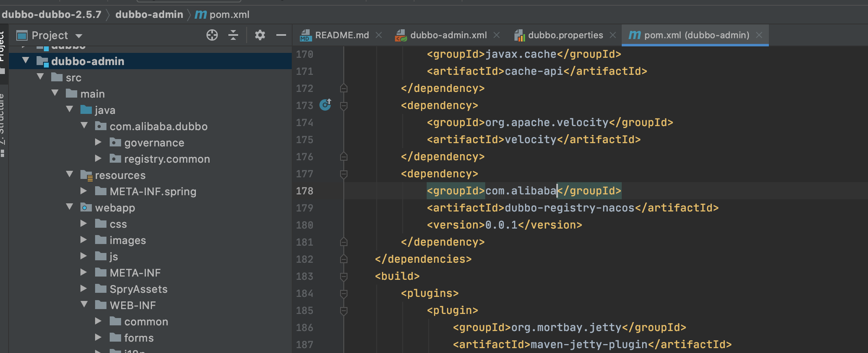
Task: Fold the plugins block at line 184
Action: 343,294
